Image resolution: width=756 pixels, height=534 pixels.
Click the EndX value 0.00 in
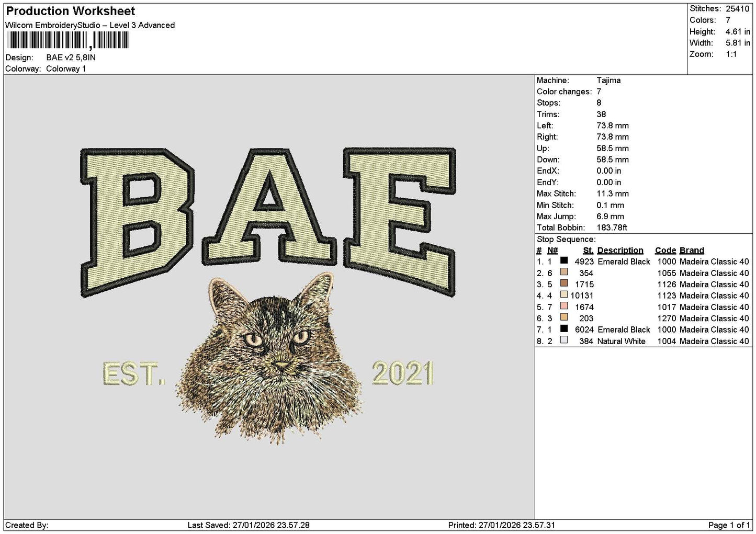point(609,171)
